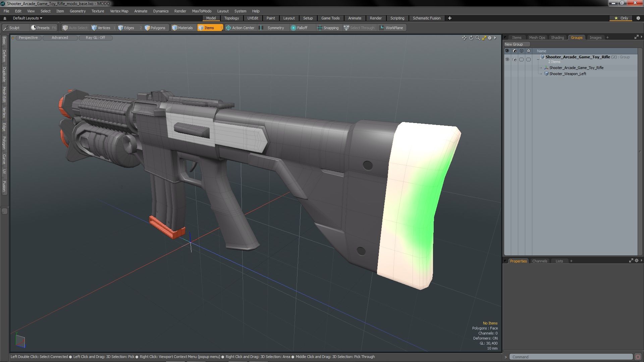Click the Falloff tool icon
644x362 pixels.
(x=293, y=27)
